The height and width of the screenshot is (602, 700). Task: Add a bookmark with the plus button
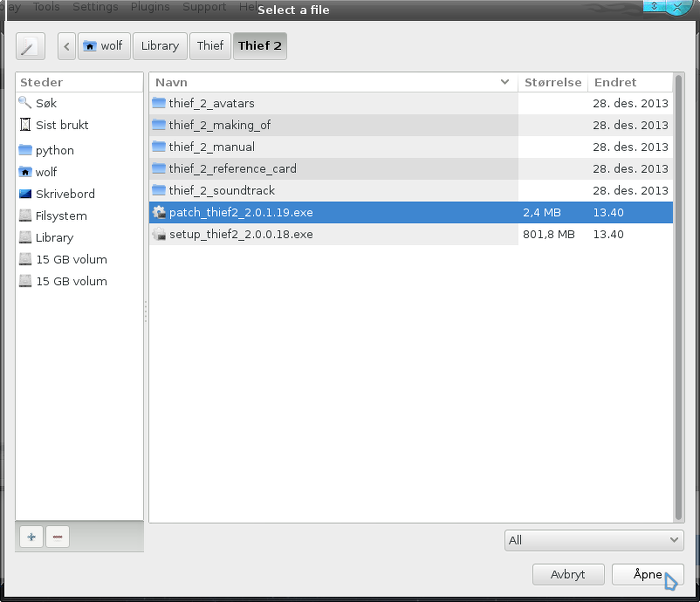click(31, 537)
